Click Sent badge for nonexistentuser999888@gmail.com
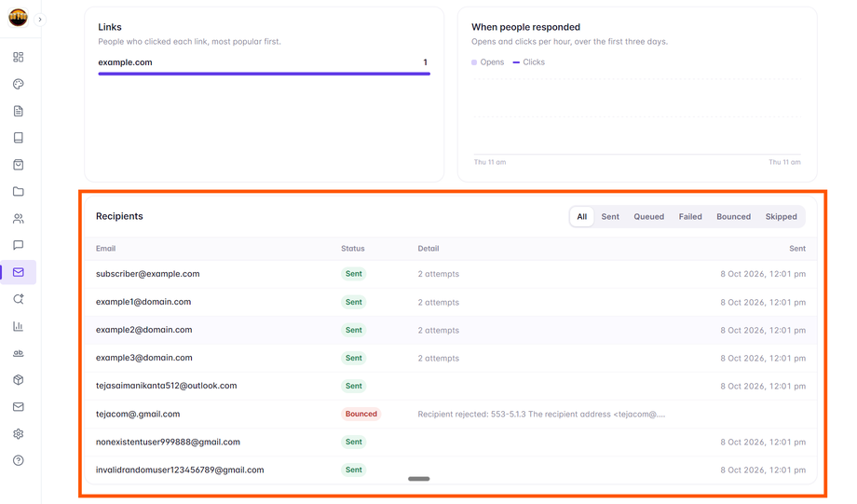857x504 pixels. point(354,442)
